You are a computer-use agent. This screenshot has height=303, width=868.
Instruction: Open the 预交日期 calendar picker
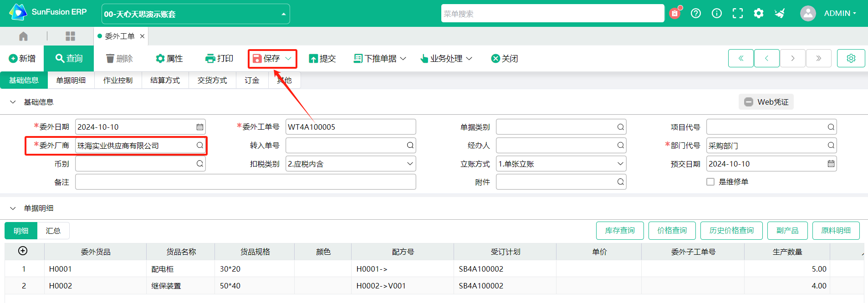point(831,163)
